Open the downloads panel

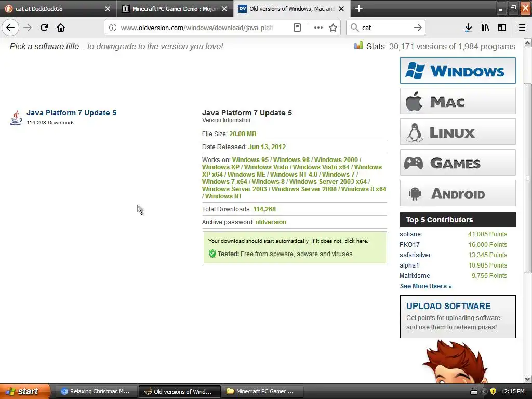click(468, 28)
